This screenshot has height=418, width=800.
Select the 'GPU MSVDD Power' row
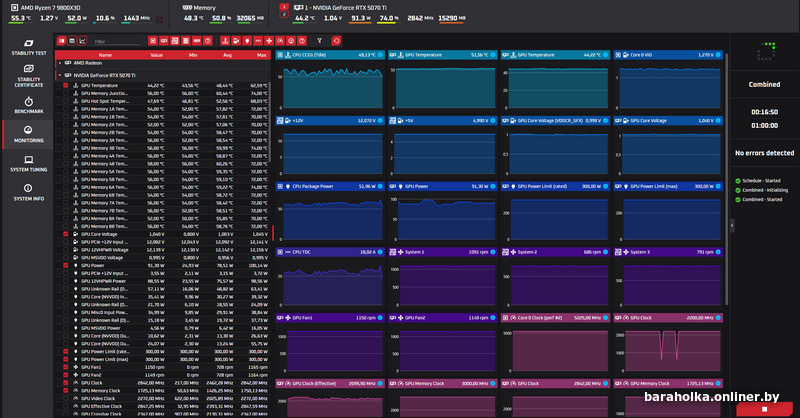tap(162, 328)
